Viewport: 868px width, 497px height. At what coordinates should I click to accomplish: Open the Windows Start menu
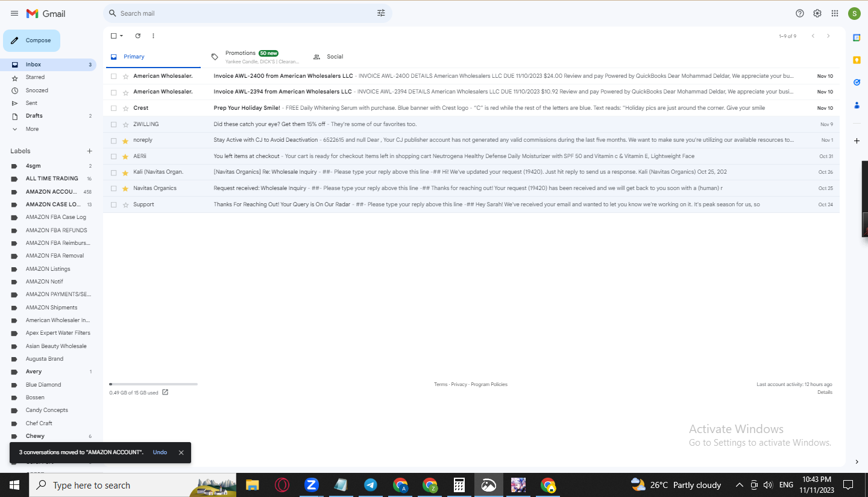pyautogui.click(x=14, y=485)
